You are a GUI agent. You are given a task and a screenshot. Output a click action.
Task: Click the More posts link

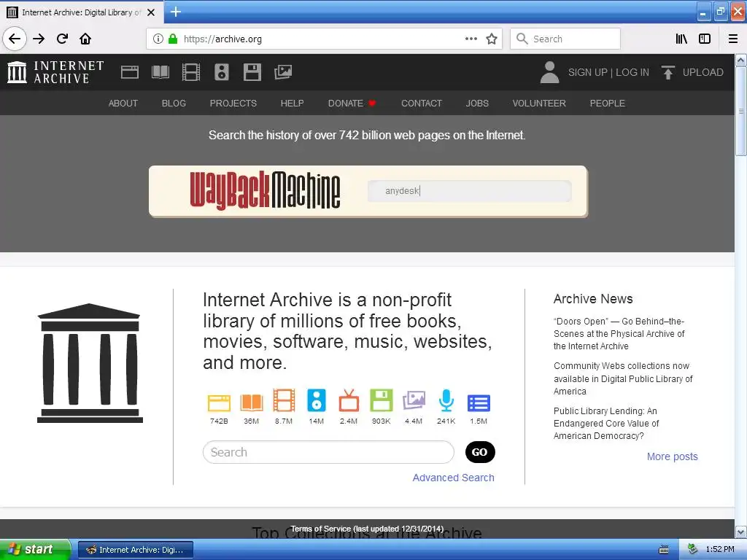tap(672, 456)
